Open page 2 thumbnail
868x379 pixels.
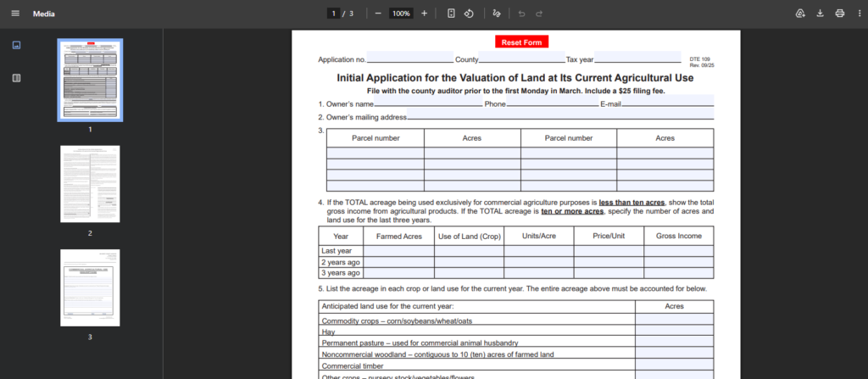pos(90,184)
